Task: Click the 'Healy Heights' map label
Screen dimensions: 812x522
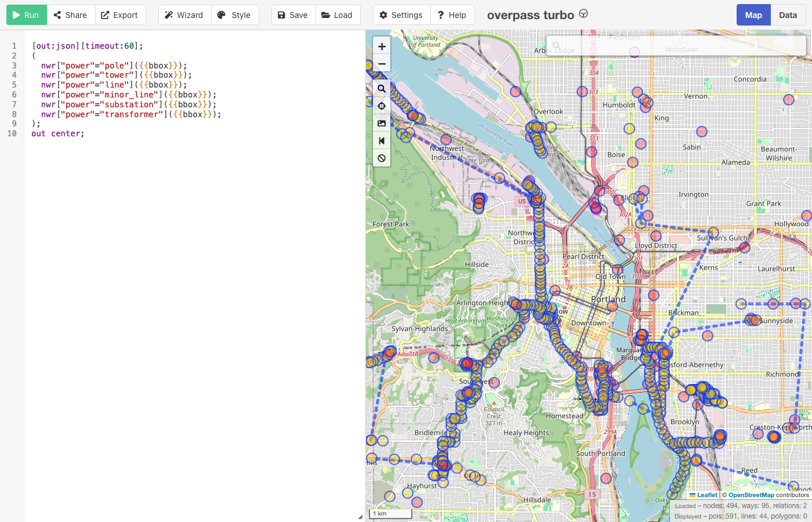Action: point(526,433)
